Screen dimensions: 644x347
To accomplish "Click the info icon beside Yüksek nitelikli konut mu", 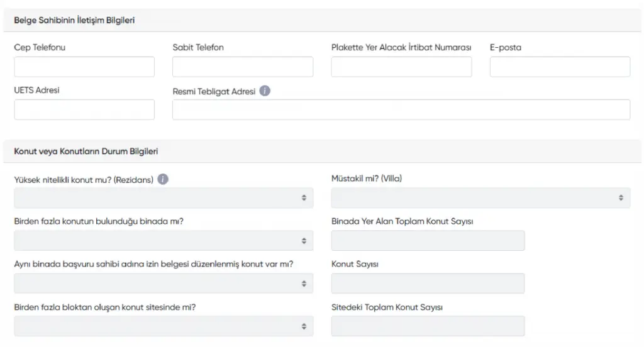I will coord(163,179).
